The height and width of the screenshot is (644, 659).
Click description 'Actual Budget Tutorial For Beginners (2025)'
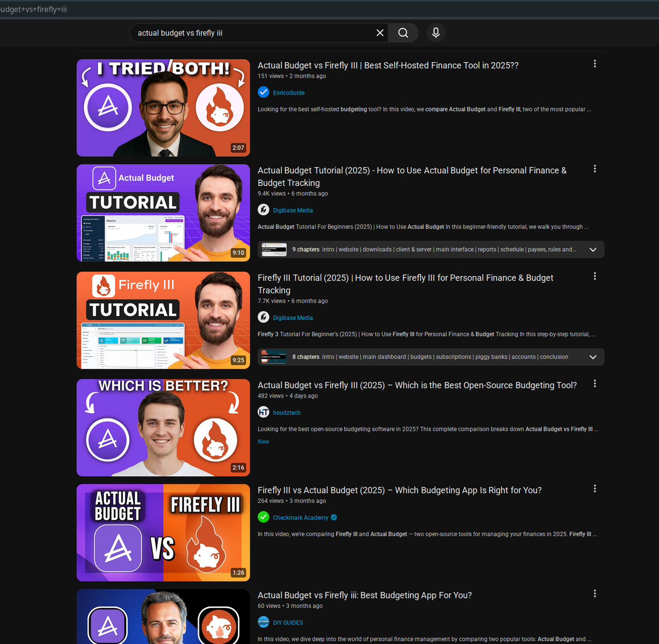[423, 227]
